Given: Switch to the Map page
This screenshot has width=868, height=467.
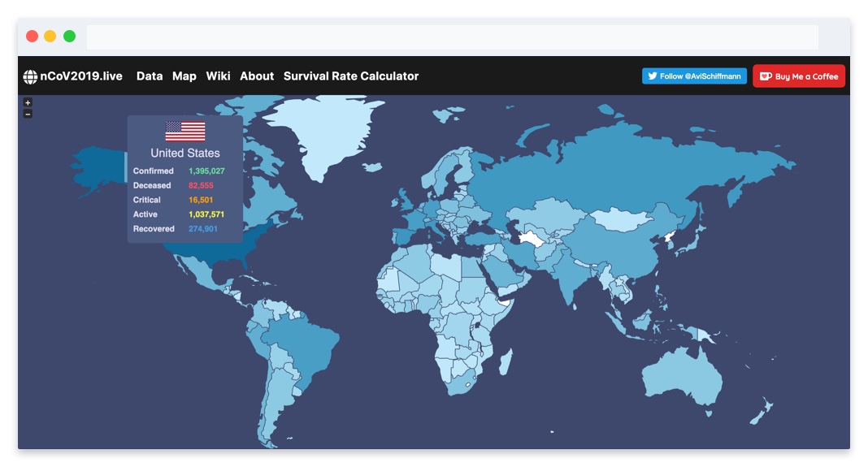Looking at the screenshot, I should coord(184,76).
